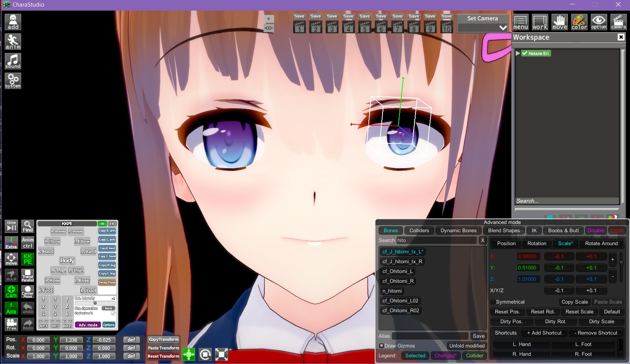Click the Reset Scale button

click(x=579, y=312)
